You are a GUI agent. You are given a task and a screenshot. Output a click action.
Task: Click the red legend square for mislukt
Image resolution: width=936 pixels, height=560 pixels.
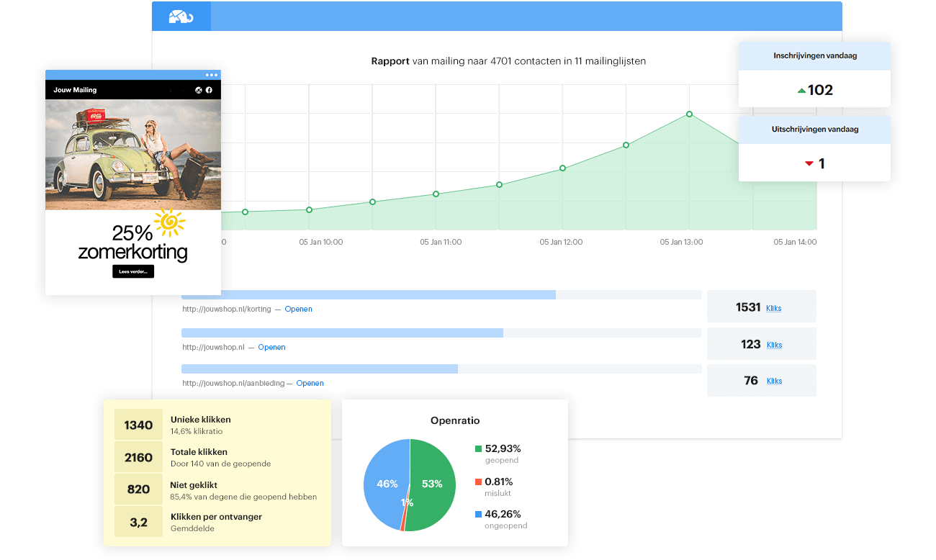click(x=478, y=482)
